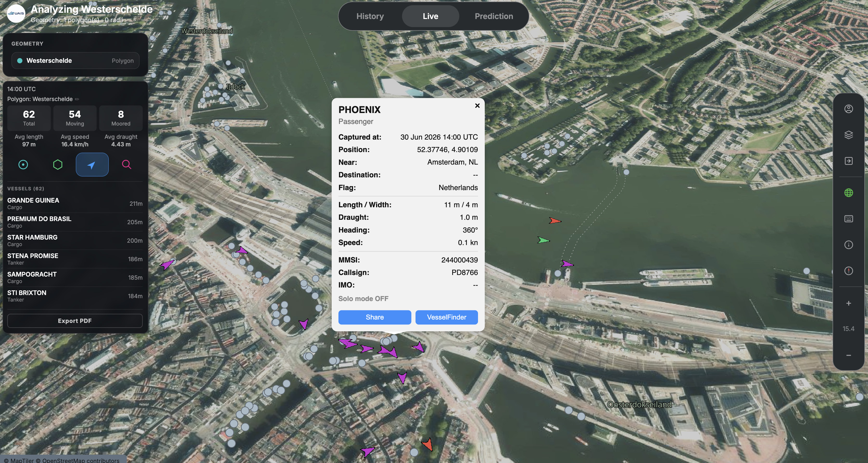Screen dimensions: 868x463
Task: Toggle the blue navigation arrow button
Action: 92,164
